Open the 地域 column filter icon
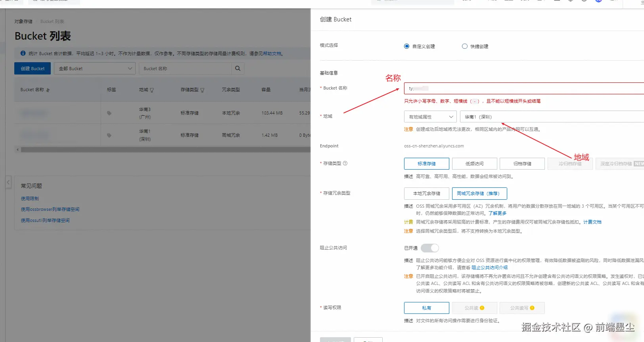This screenshot has width=644, height=342. [152, 90]
